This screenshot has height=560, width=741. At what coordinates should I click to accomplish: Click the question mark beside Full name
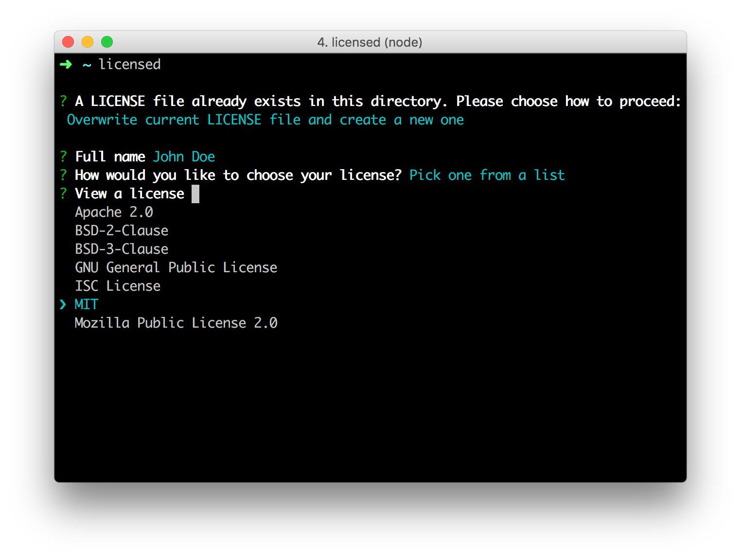[63, 157]
